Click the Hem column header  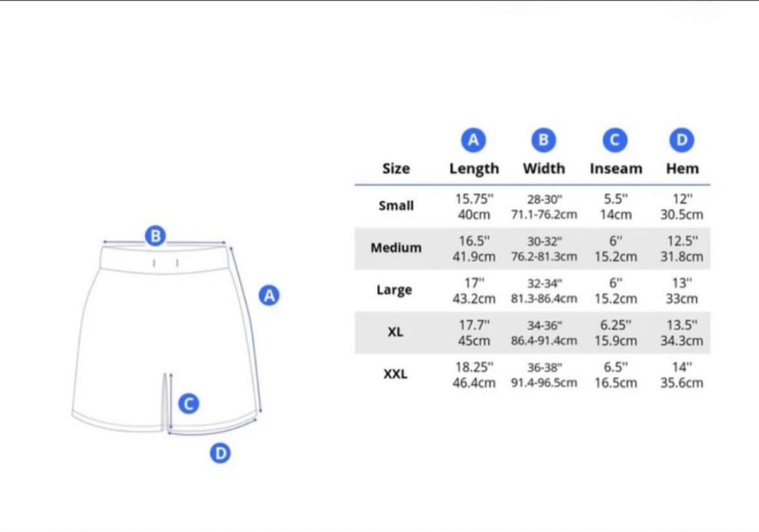(682, 169)
